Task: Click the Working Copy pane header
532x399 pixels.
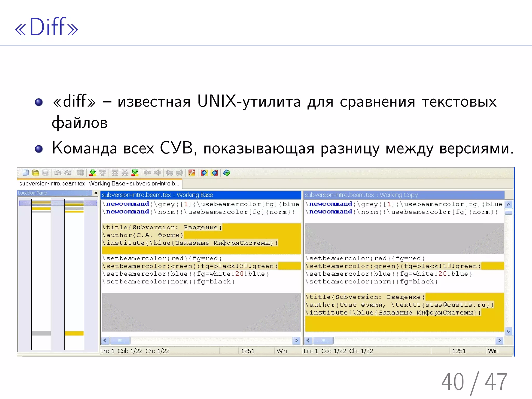Action: pyautogui.click(x=404, y=195)
